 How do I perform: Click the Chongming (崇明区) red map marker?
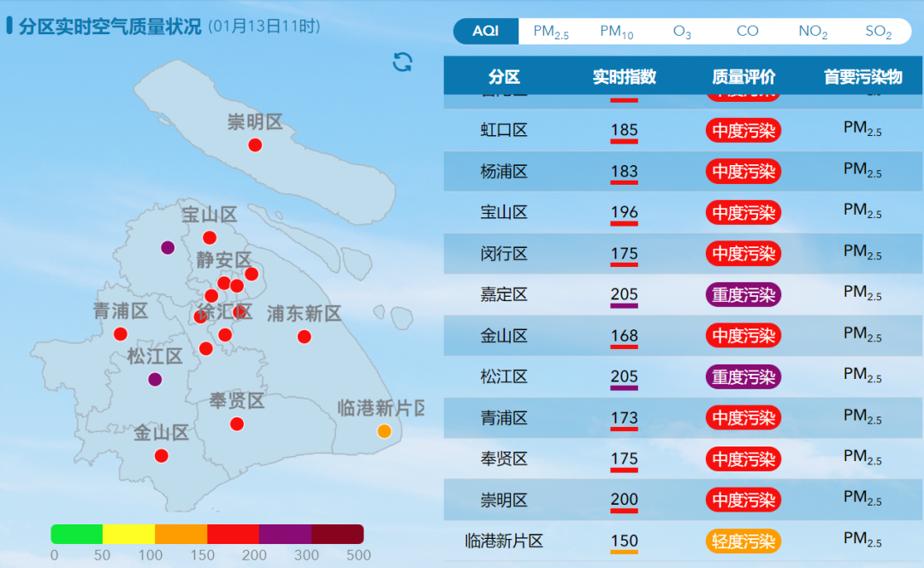(255, 145)
